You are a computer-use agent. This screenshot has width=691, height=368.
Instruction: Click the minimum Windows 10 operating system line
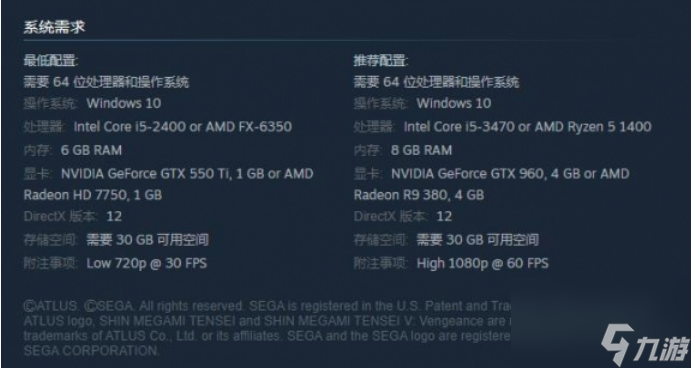click(92, 104)
